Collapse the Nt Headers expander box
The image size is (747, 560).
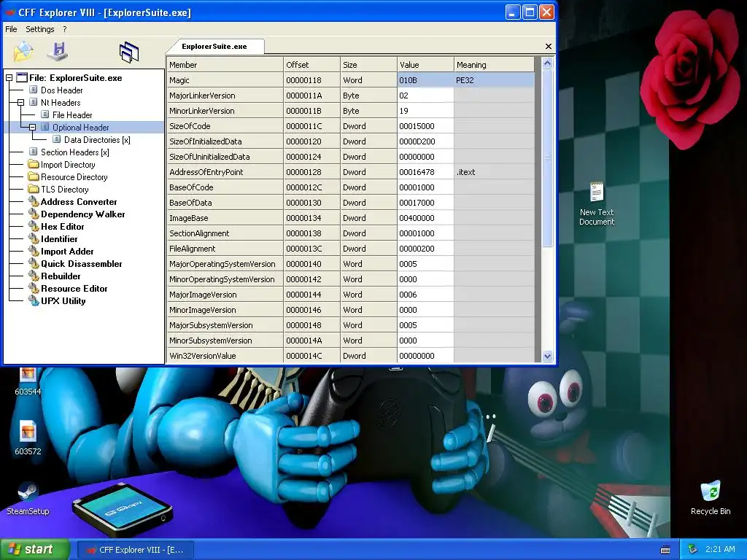[20, 102]
